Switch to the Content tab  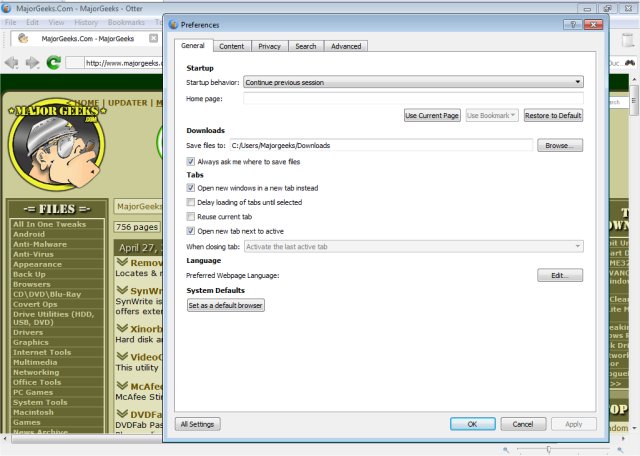pos(231,46)
